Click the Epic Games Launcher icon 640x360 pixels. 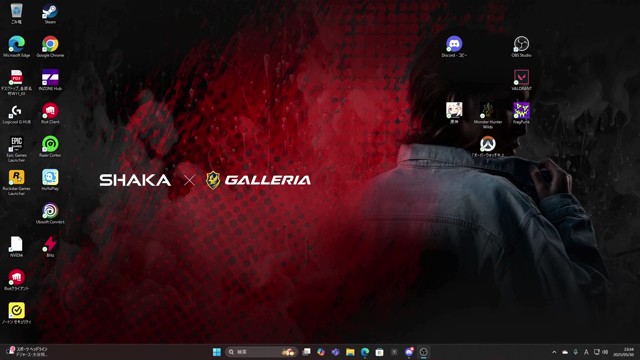[16, 149]
